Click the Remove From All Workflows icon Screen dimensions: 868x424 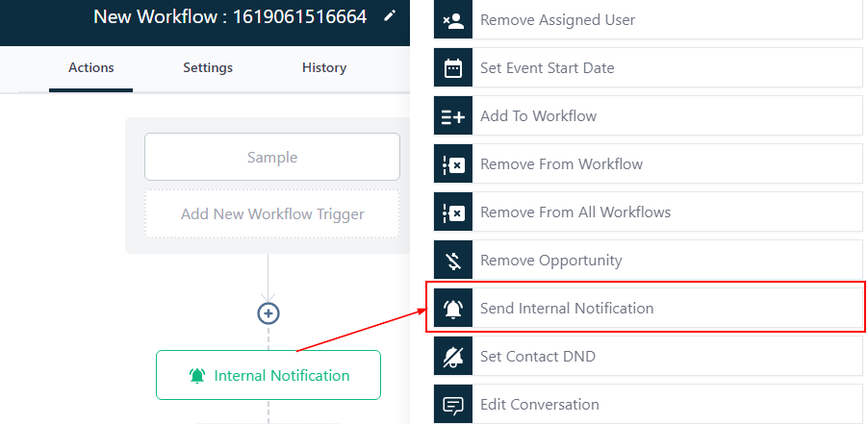click(x=452, y=212)
